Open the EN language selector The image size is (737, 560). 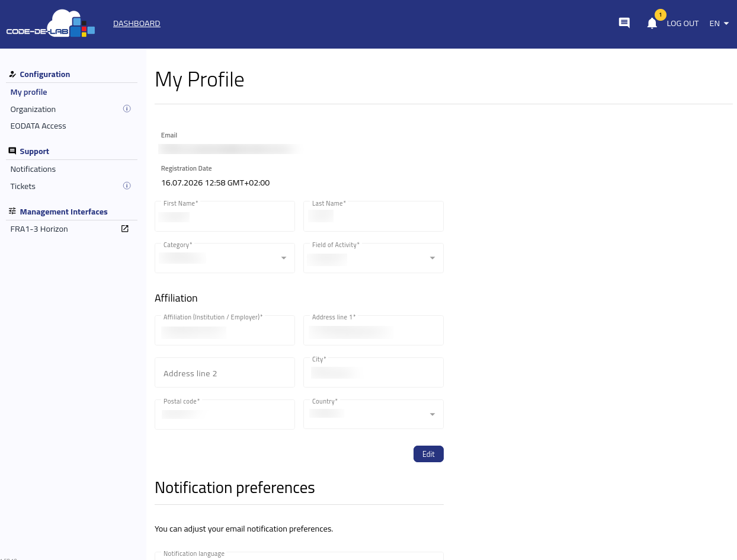click(719, 24)
